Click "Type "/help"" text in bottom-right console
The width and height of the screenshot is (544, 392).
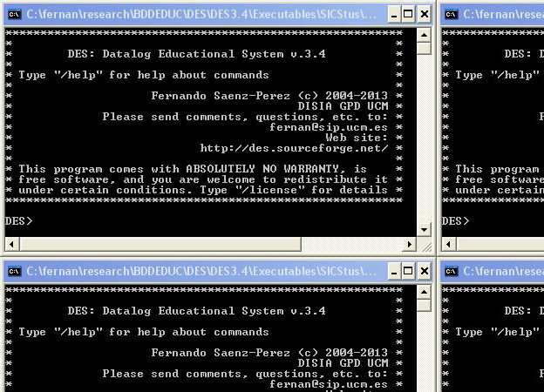point(497,332)
